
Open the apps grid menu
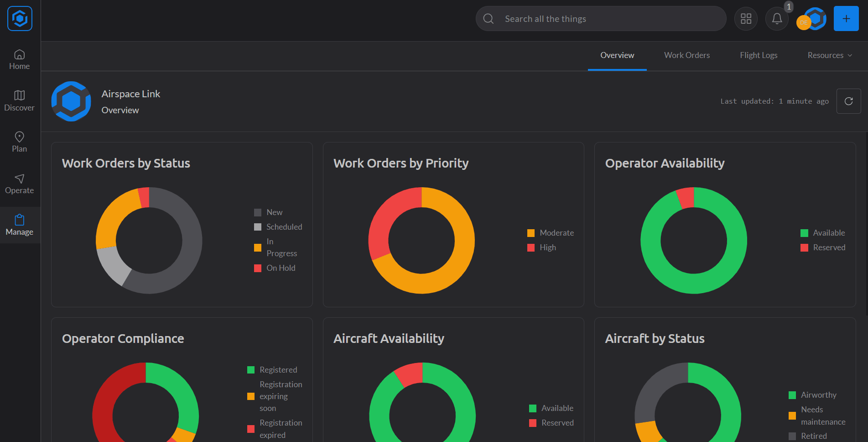click(x=746, y=19)
